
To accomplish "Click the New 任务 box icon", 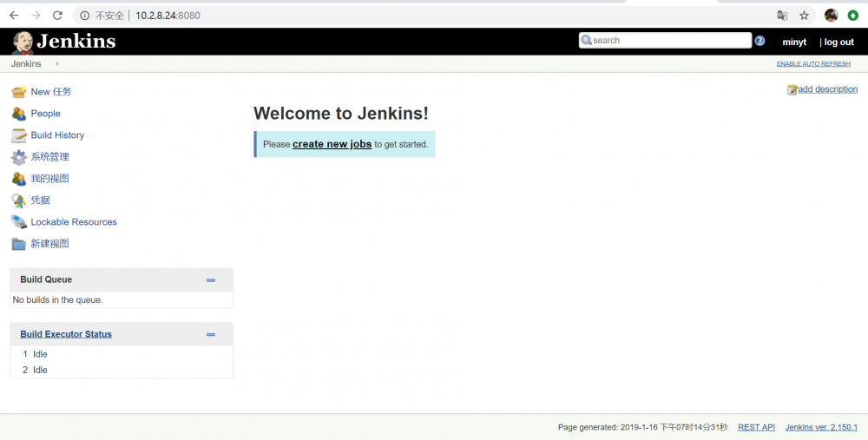I will (18, 92).
